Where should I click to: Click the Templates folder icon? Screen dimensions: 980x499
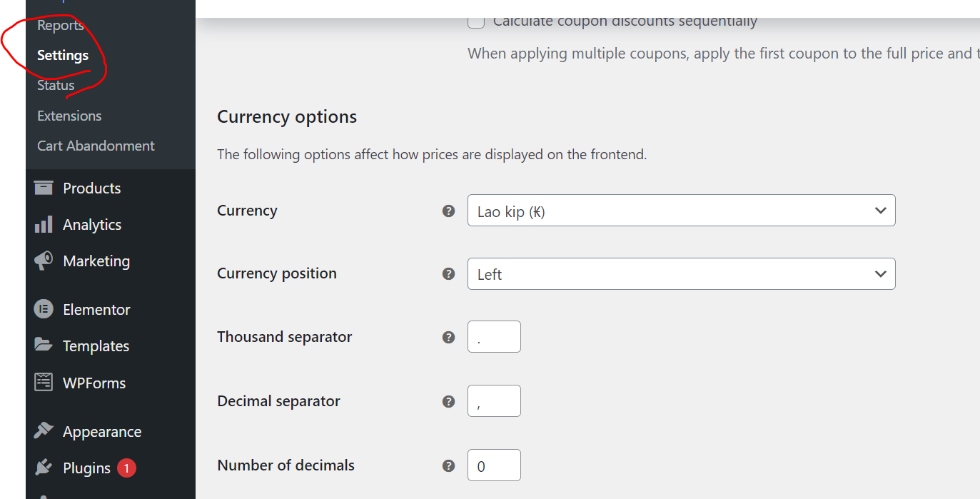44,346
